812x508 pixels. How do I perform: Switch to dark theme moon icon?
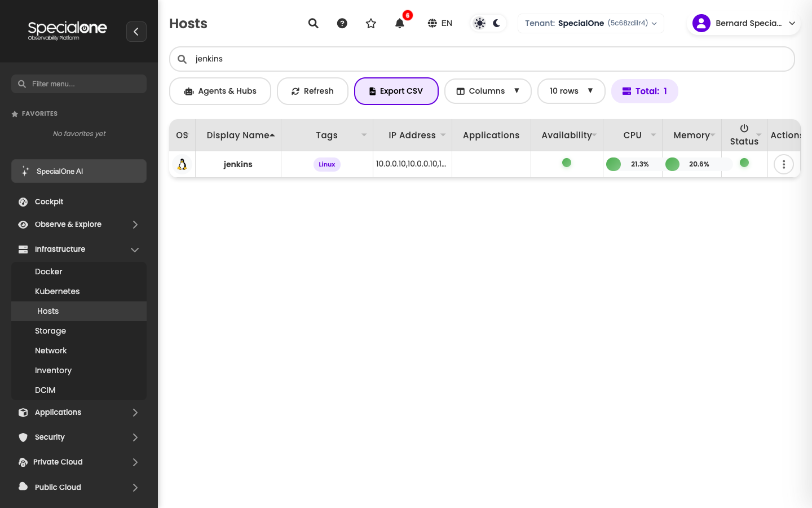click(497, 23)
